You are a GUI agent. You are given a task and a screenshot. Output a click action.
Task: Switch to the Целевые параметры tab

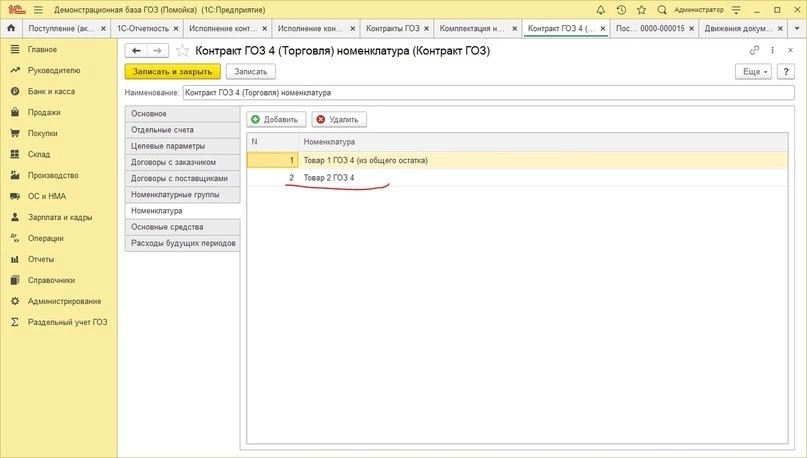pos(182,146)
